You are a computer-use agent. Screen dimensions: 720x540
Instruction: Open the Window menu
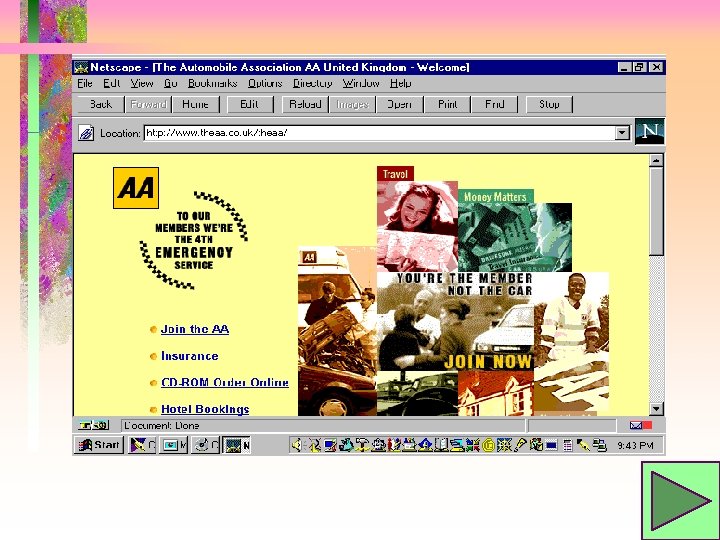(361, 84)
